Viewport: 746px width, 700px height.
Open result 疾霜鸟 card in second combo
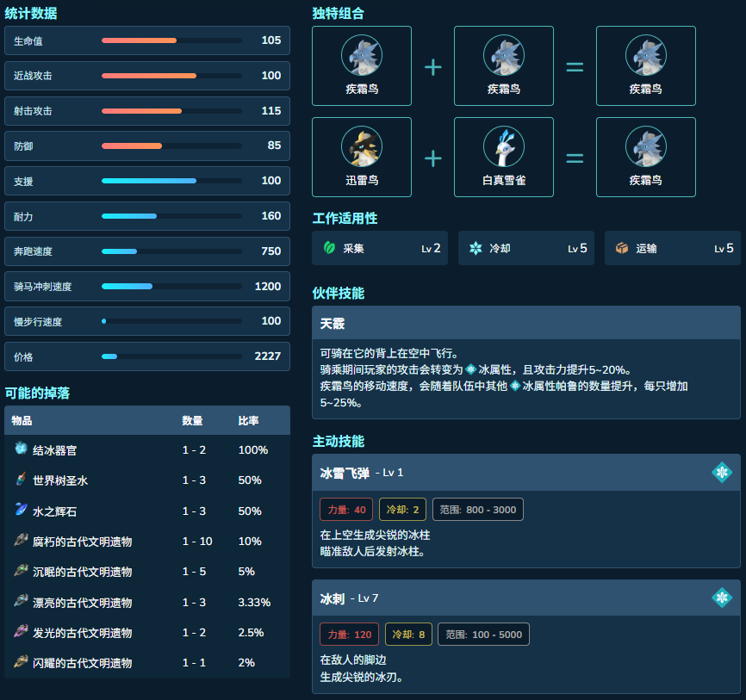pos(645,157)
